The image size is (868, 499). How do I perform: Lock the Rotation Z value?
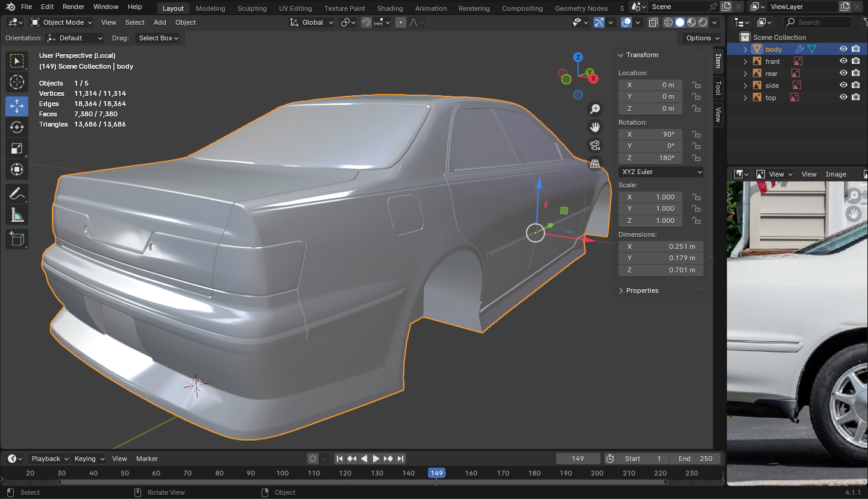(x=696, y=158)
